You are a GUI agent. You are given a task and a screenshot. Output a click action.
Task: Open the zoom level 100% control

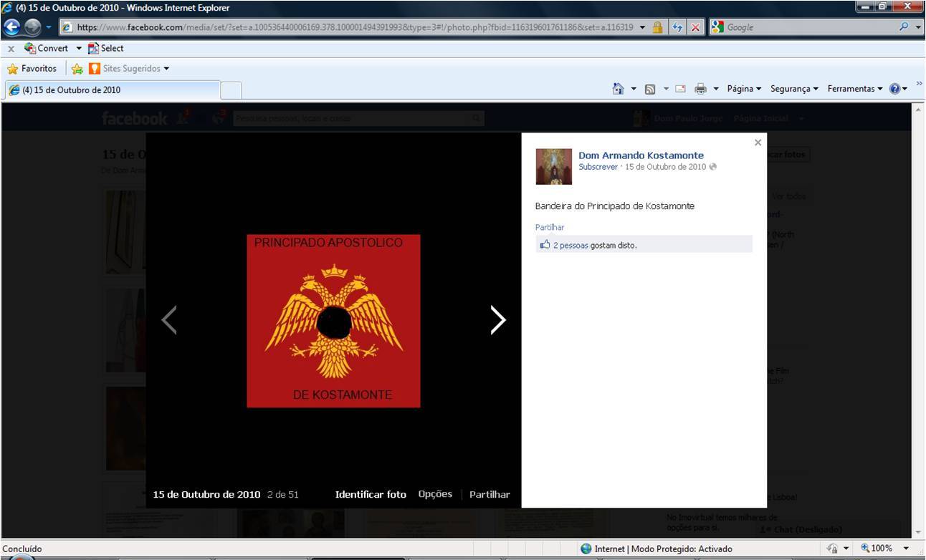(880, 549)
